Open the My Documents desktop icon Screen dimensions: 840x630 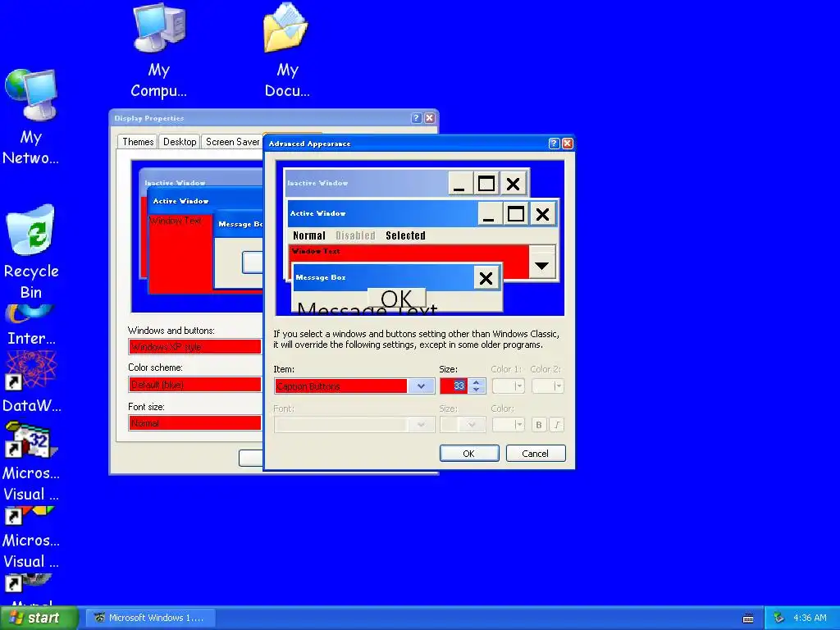tap(286, 51)
